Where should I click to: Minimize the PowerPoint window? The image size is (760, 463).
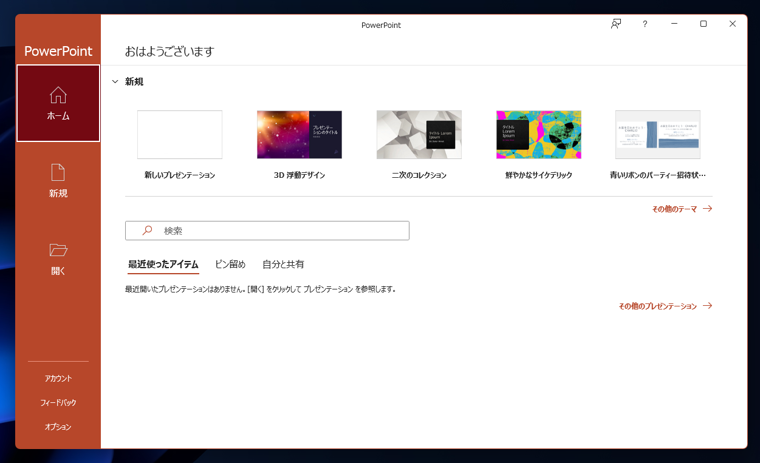674,24
